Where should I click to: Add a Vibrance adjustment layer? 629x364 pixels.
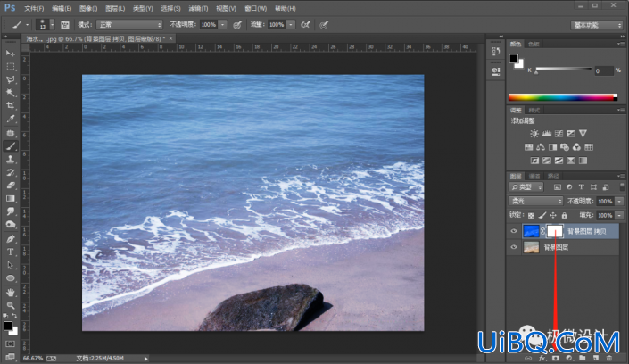(583, 134)
